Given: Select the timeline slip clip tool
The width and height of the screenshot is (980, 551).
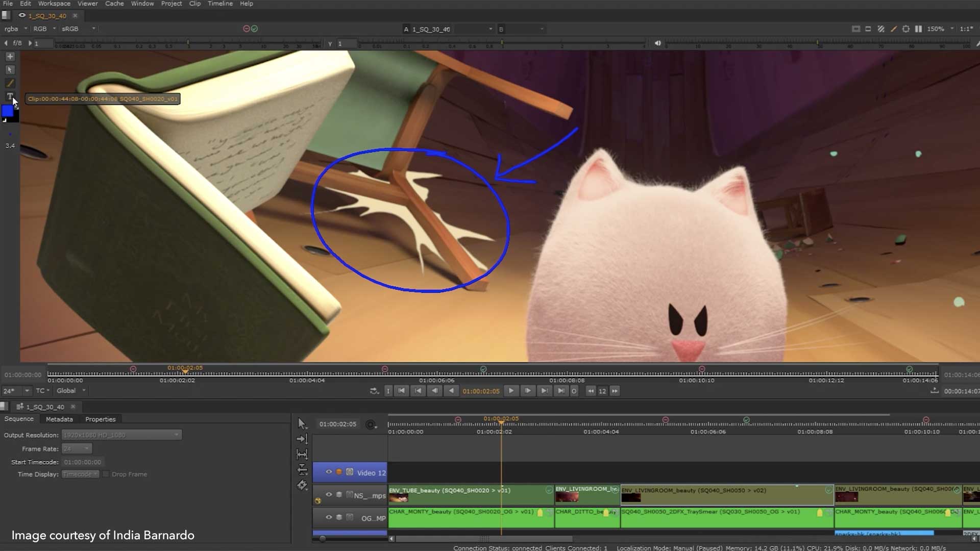Looking at the screenshot, I should point(302,469).
